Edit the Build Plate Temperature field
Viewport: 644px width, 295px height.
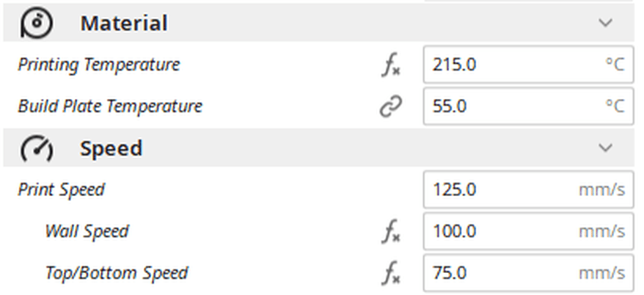pyautogui.click(x=513, y=106)
